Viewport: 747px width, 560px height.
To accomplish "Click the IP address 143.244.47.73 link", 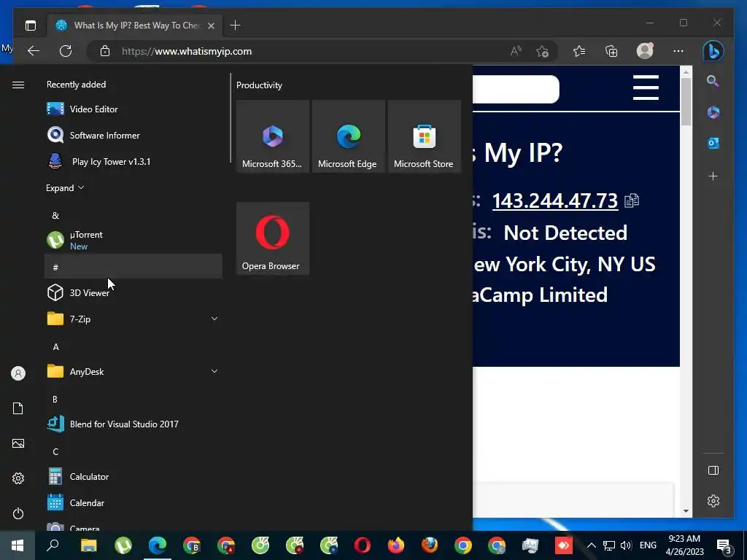I will (554, 201).
